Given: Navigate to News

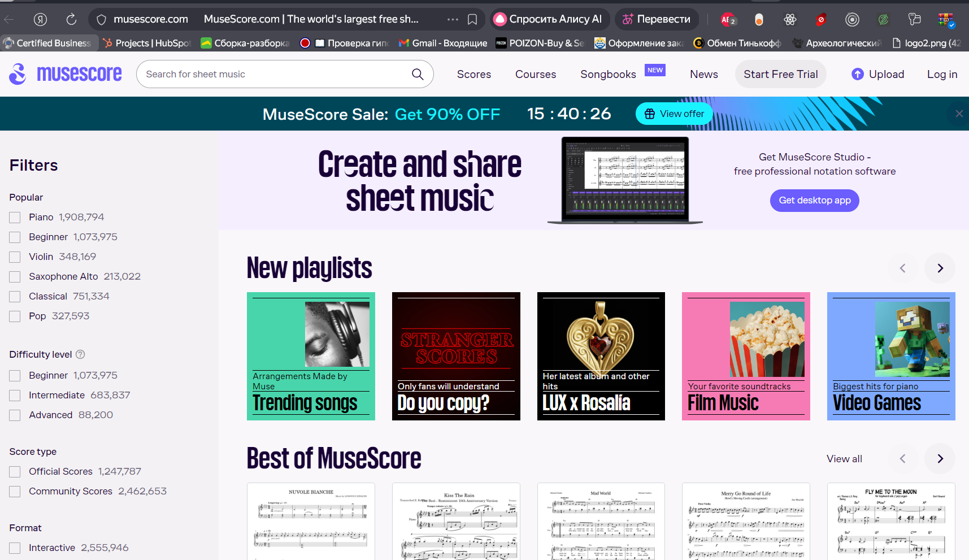Looking at the screenshot, I should point(704,74).
